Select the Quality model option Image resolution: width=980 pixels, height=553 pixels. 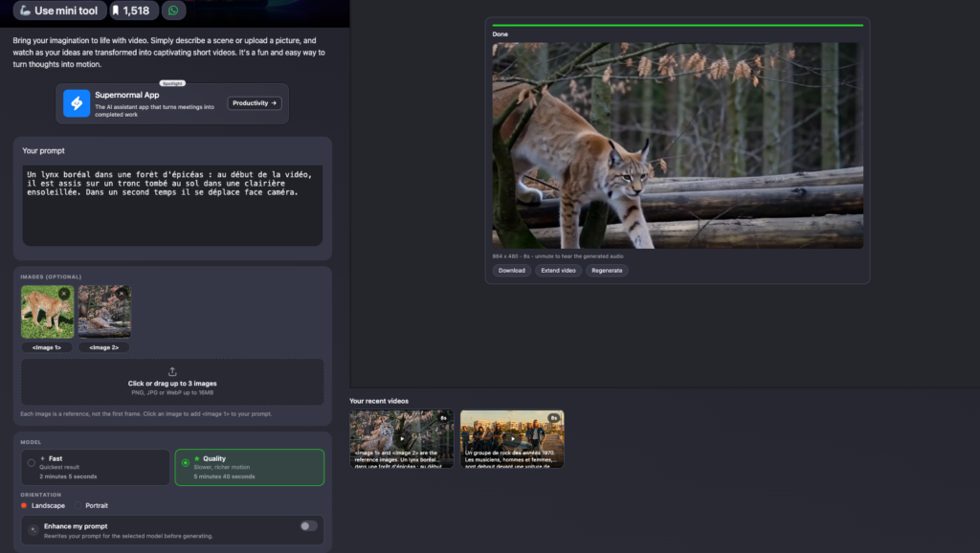(x=250, y=468)
